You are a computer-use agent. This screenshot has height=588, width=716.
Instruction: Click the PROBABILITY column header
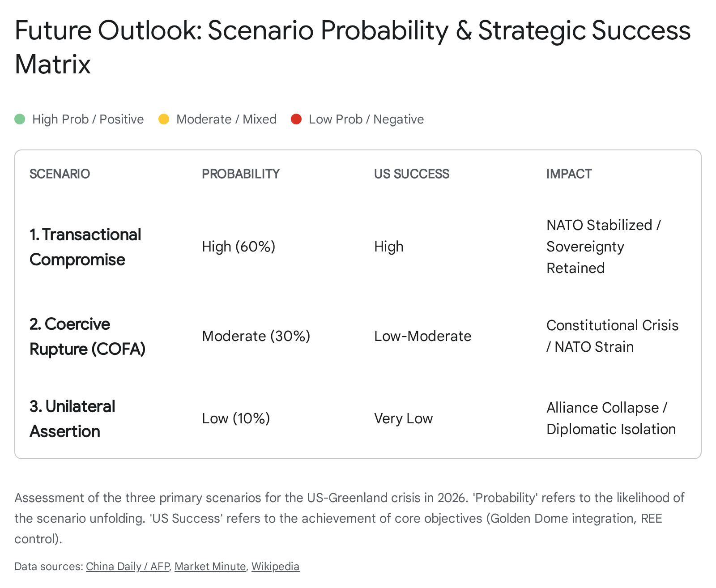click(241, 174)
